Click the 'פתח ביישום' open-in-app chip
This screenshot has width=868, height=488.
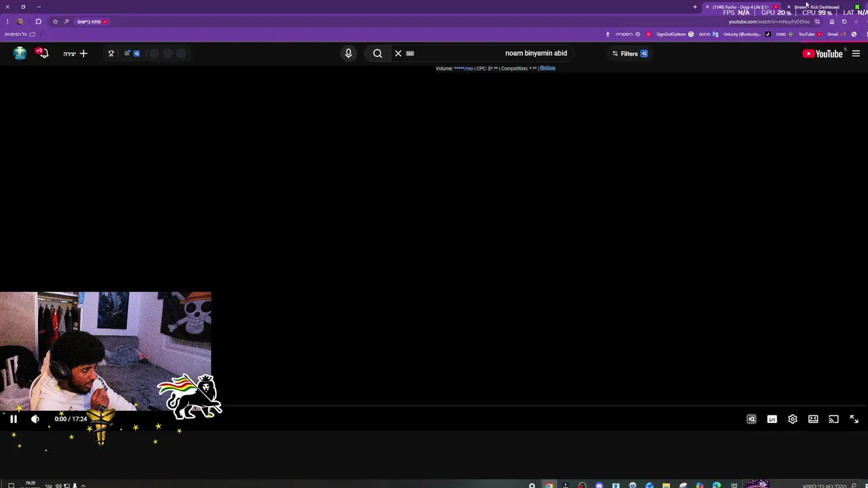pos(91,22)
